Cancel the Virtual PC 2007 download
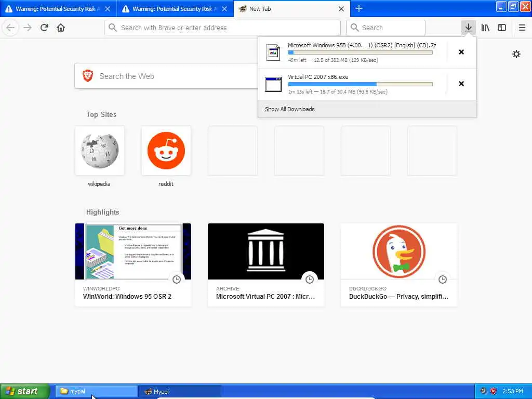 point(461,84)
